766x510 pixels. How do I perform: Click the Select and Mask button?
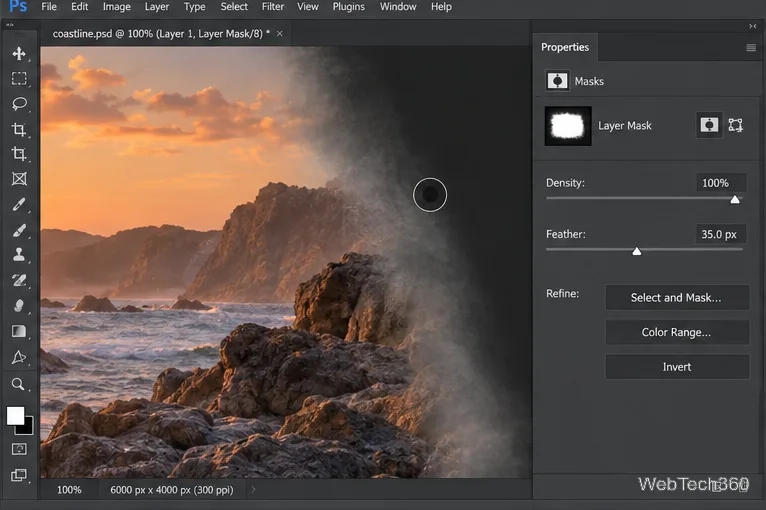pos(677,298)
